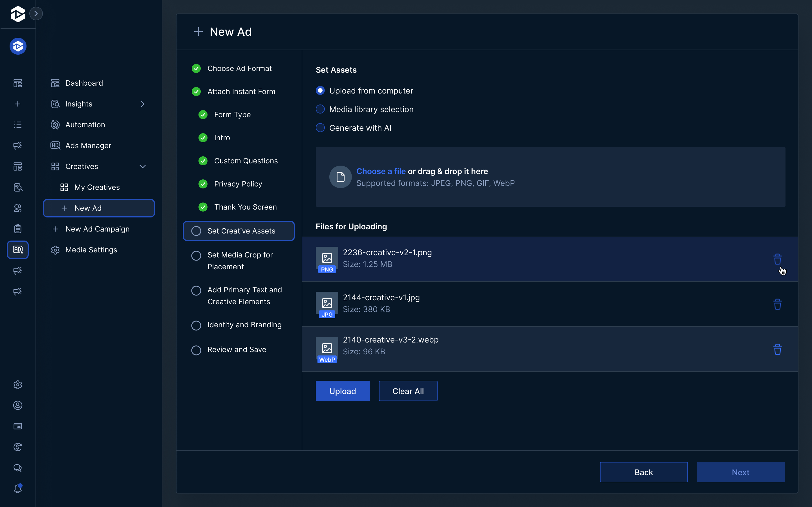Expand the Insights submenu arrow
Screen dimensions: 812x507
[x=143, y=104]
